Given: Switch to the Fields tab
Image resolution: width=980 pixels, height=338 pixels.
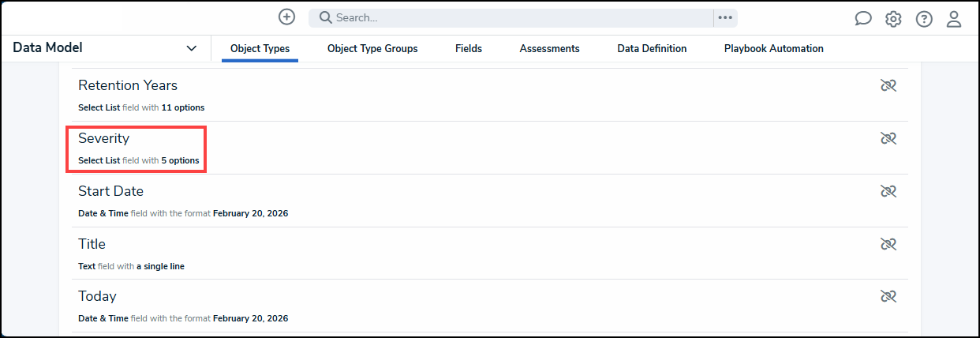Looking at the screenshot, I should (x=469, y=49).
